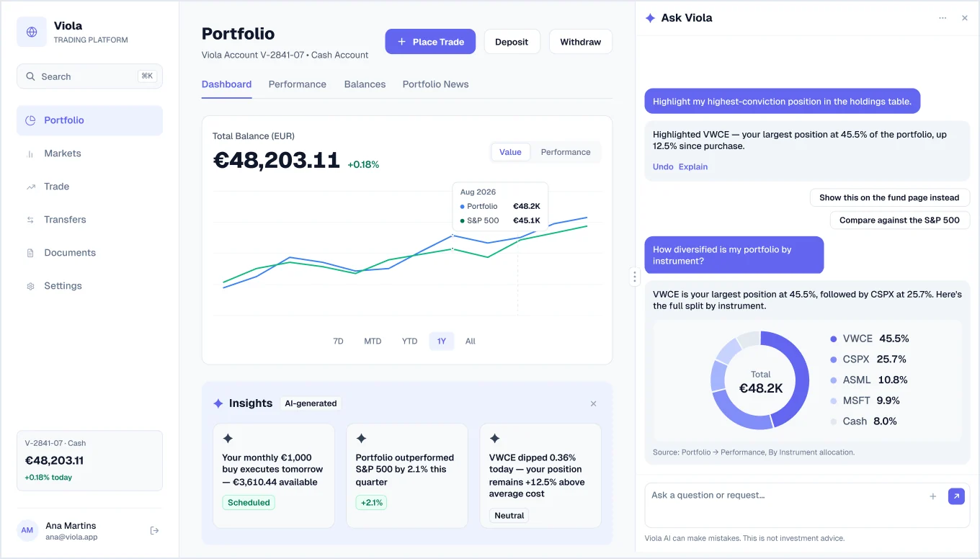Close the Ask Viola panel
This screenshot has width=980, height=559.
965,18
